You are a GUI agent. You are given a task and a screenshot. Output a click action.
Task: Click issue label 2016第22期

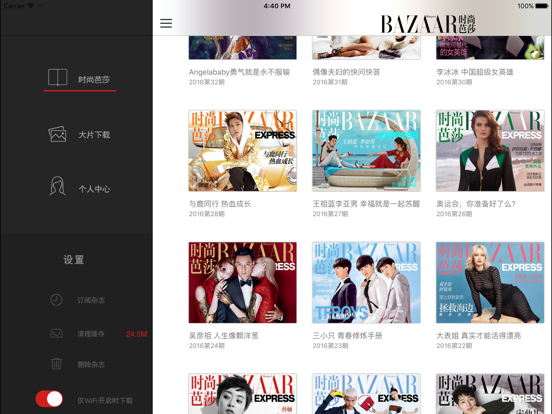click(x=454, y=346)
